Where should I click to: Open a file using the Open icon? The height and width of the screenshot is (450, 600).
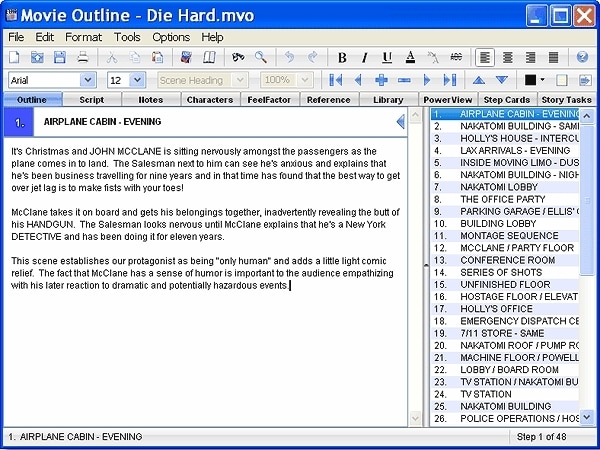point(37,57)
